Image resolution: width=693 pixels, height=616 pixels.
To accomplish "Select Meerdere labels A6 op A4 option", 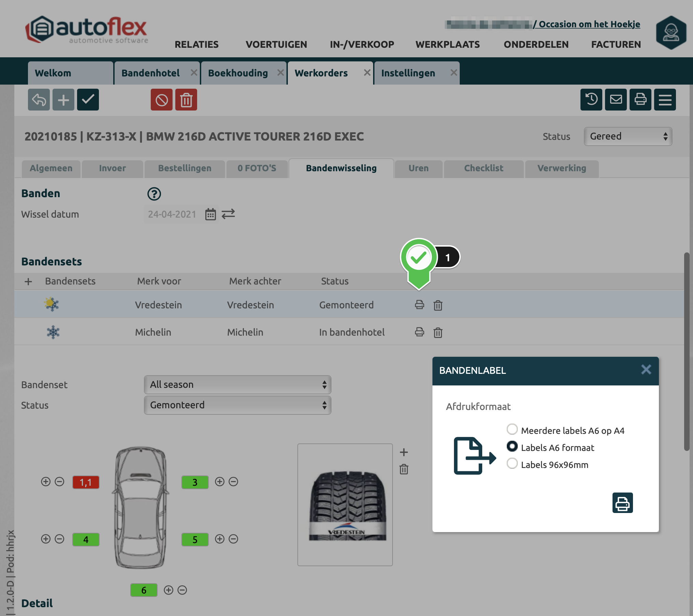I will click(512, 429).
